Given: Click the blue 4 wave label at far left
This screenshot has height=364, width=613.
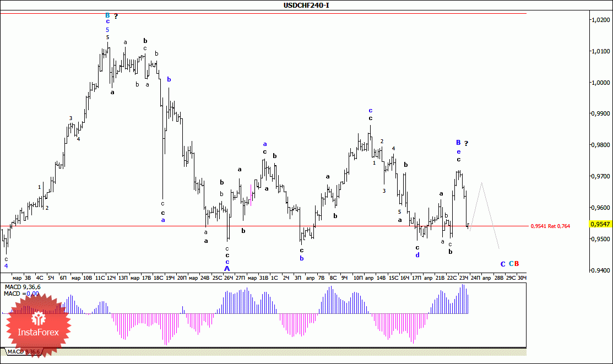Looking at the screenshot, I should (x=6, y=266).
